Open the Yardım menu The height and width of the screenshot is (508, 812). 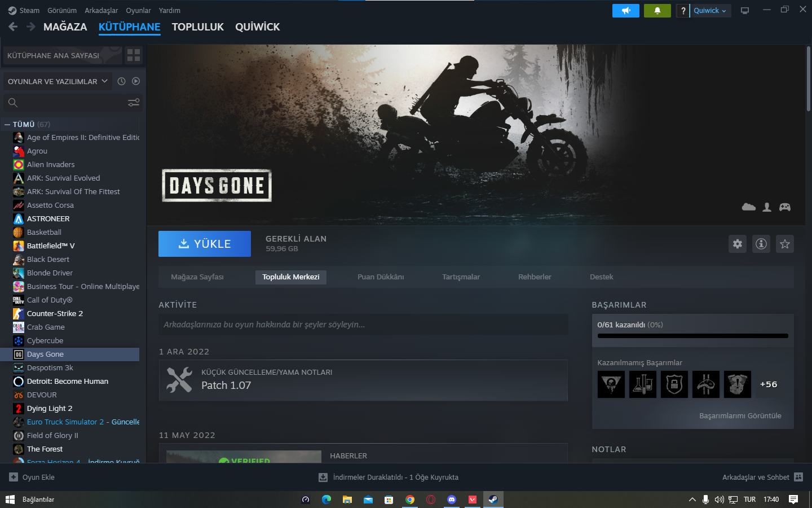[x=170, y=10]
